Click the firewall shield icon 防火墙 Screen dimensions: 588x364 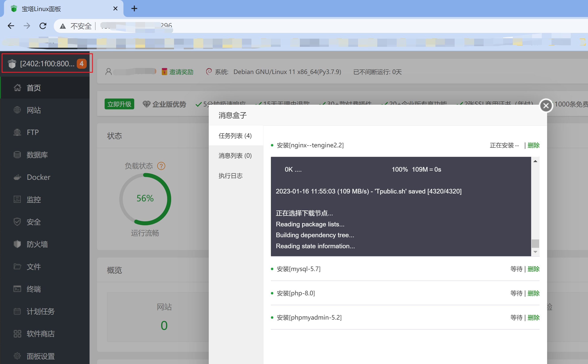pos(17,244)
